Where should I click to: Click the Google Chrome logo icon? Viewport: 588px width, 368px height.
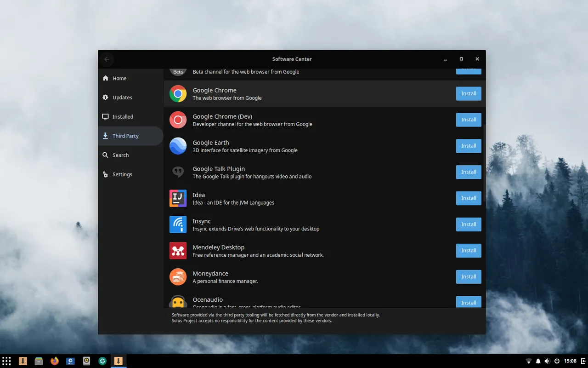coord(178,93)
